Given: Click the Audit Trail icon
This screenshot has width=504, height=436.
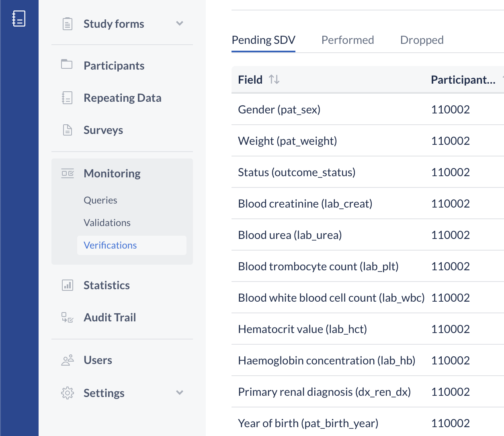Looking at the screenshot, I should point(68,317).
